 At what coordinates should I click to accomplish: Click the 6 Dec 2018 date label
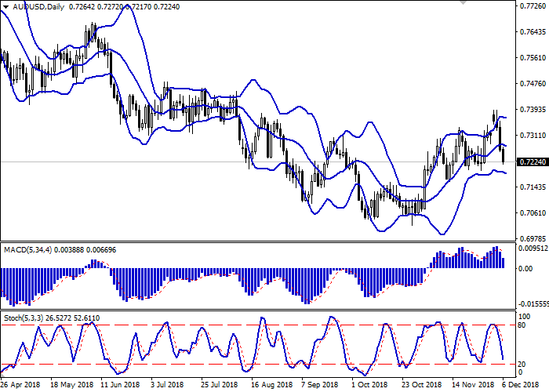click(x=521, y=385)
